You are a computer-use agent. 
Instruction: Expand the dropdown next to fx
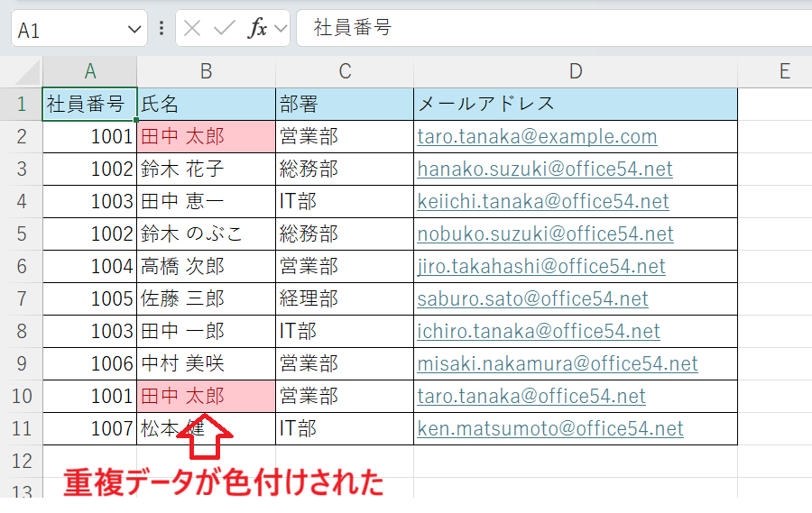pos(281,29)
